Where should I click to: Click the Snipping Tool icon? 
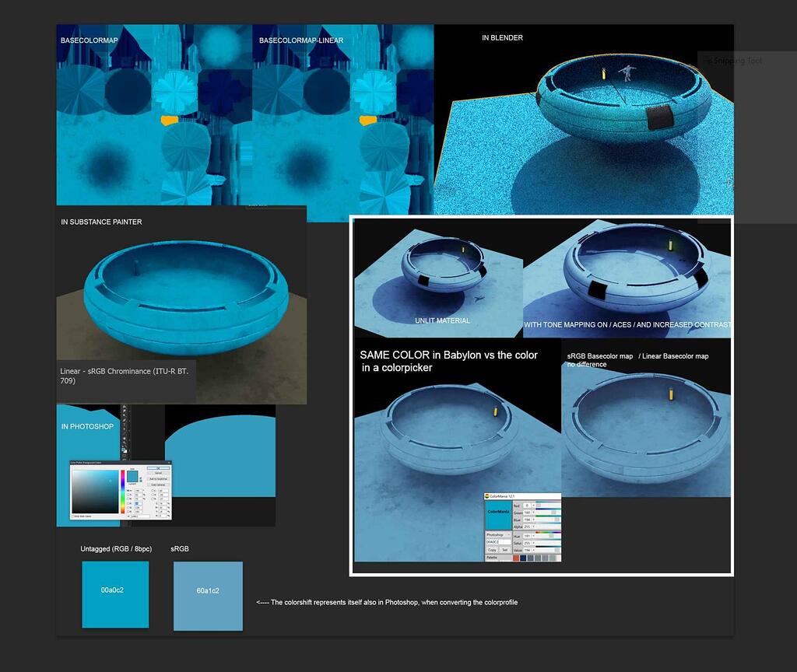coord(708,60)
